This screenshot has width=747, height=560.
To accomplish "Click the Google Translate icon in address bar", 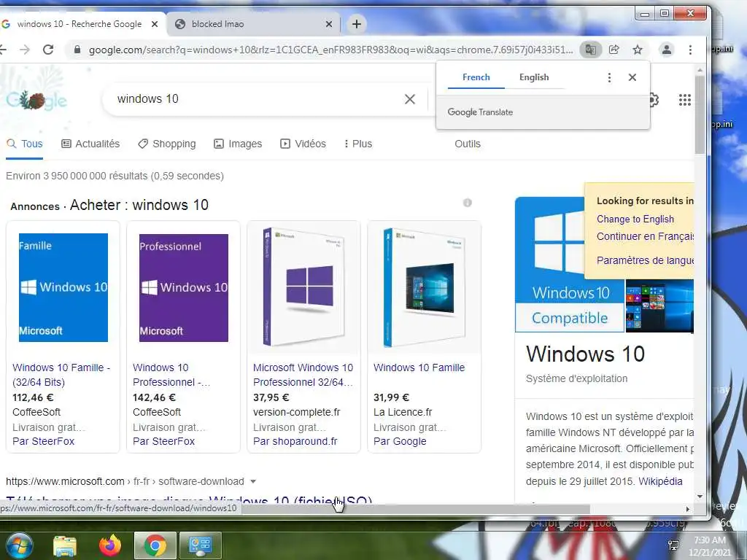I will (590, 50).
